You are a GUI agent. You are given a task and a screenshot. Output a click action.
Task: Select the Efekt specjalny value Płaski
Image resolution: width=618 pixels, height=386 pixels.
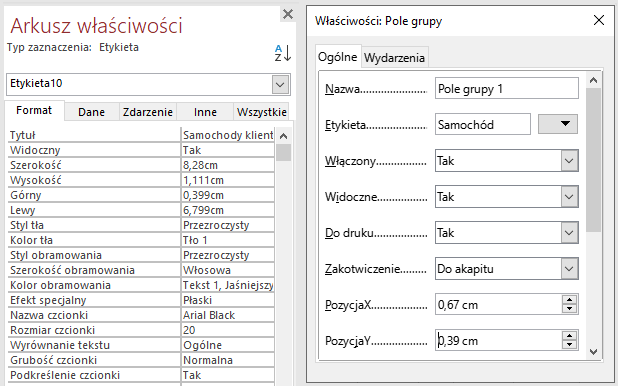click(227, 300)
